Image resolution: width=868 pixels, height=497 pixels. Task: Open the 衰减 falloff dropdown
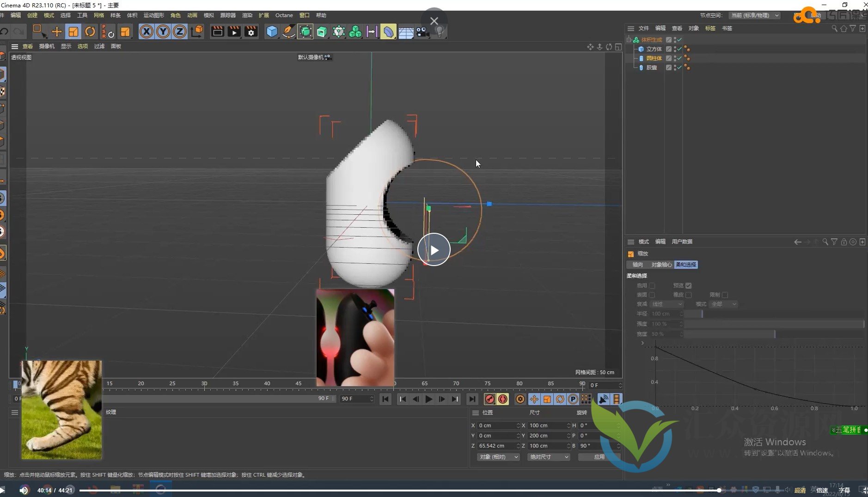[x=667, y=304]
